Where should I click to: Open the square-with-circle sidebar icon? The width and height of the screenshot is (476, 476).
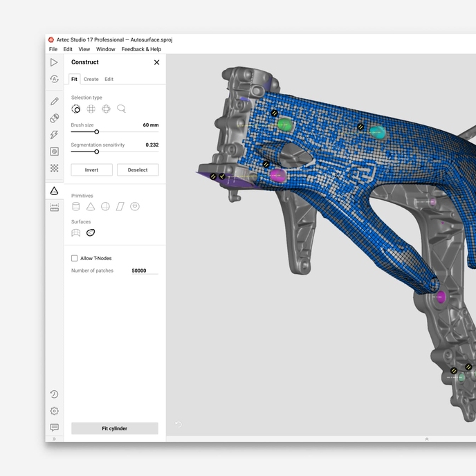click(x=55, y=152)
